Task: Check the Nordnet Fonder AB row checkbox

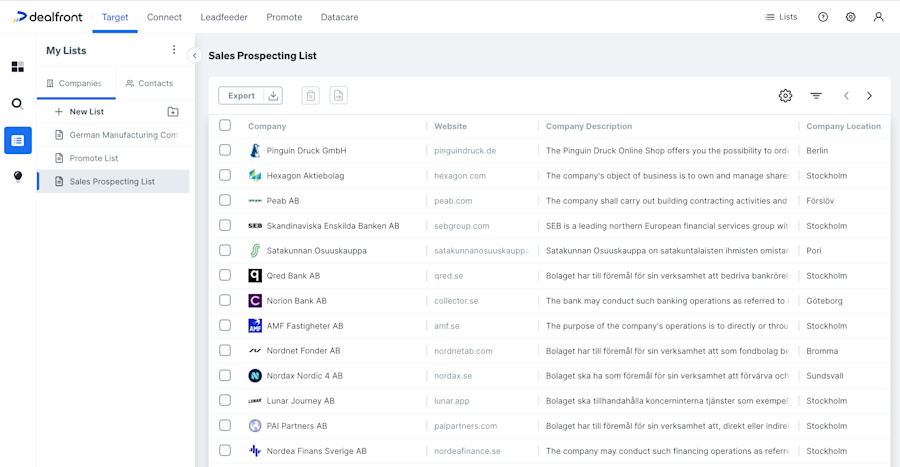Action: [x=225, y=351]
